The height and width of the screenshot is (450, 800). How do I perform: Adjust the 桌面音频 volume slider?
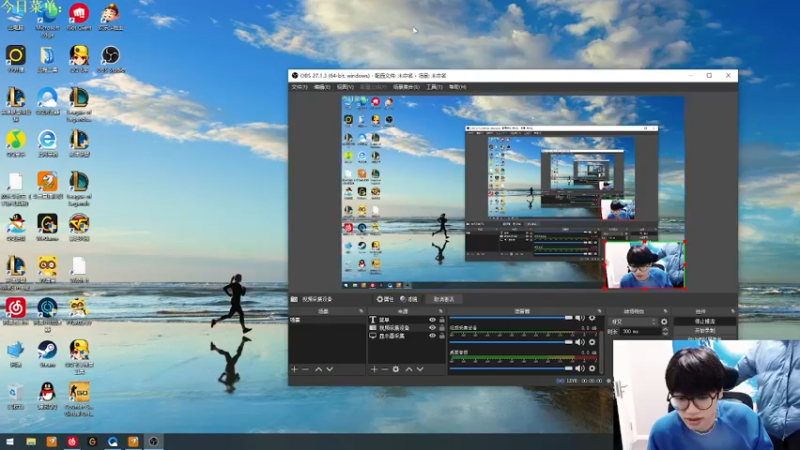(512, 368)
